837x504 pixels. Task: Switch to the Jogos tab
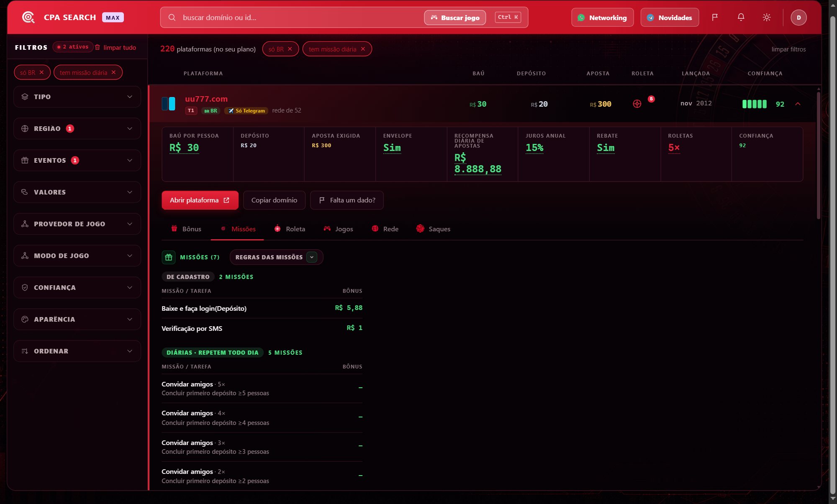(x=338, y=229)
